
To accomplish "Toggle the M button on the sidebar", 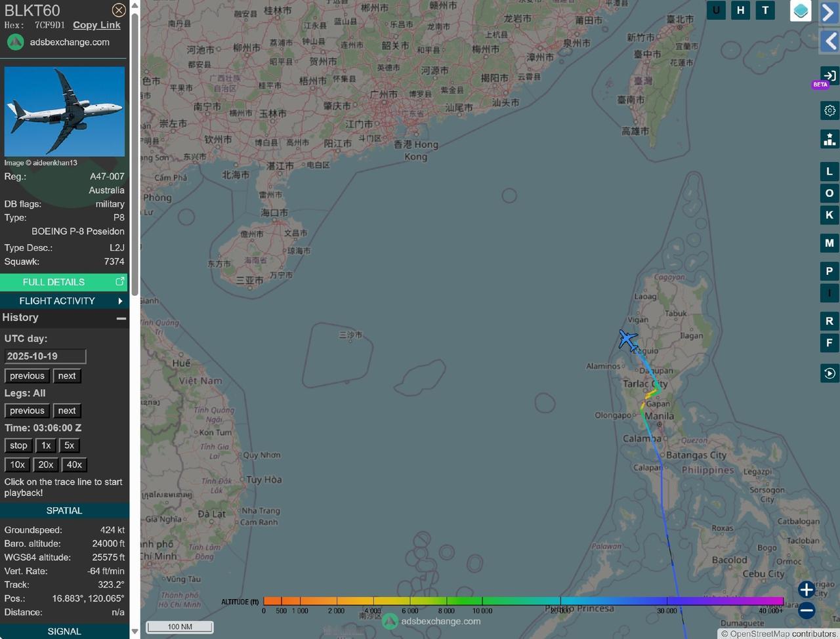I will (x=829, y=243).
